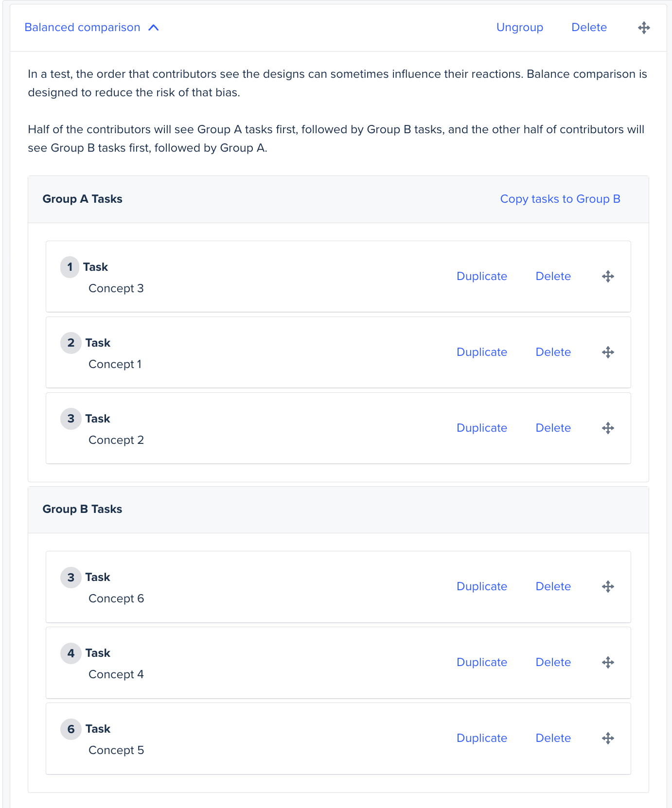Click move handle icon for Concept 5 task
Image resolution: width=672 pixels, height=808 pixels.
pyautogui.click(x=608, y=738)
